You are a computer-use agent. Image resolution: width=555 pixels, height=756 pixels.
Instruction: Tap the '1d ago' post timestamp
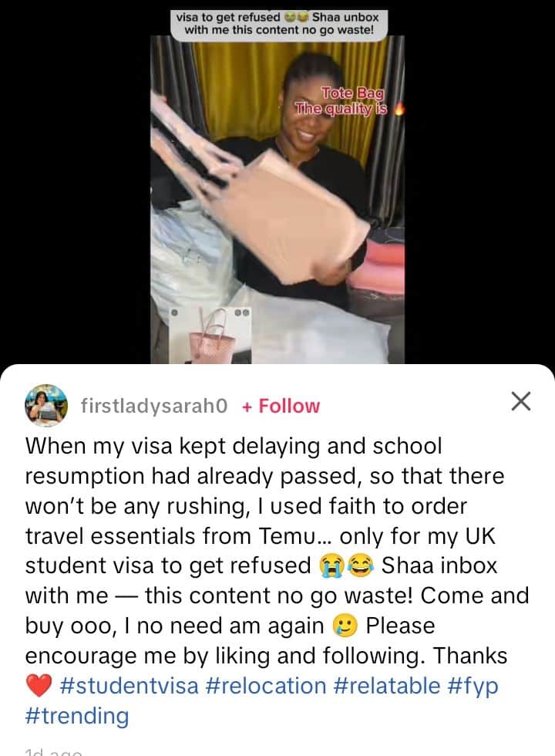click(53, 751)
